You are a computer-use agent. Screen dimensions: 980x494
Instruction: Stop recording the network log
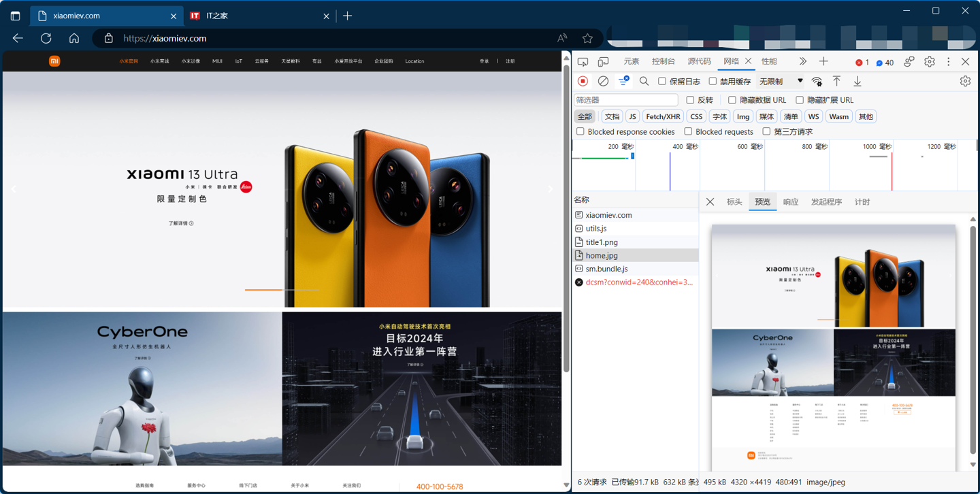(x=583, y=81)
